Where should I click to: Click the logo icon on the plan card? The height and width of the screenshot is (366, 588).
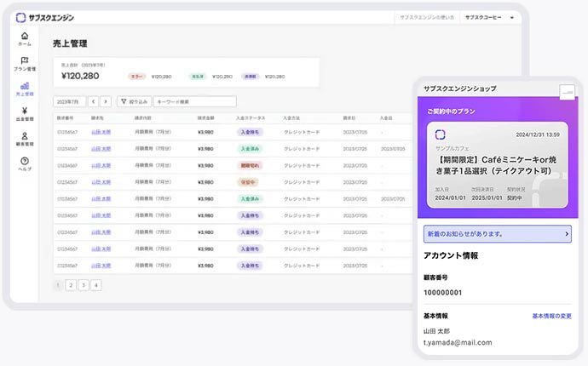(x=441, y=134)
